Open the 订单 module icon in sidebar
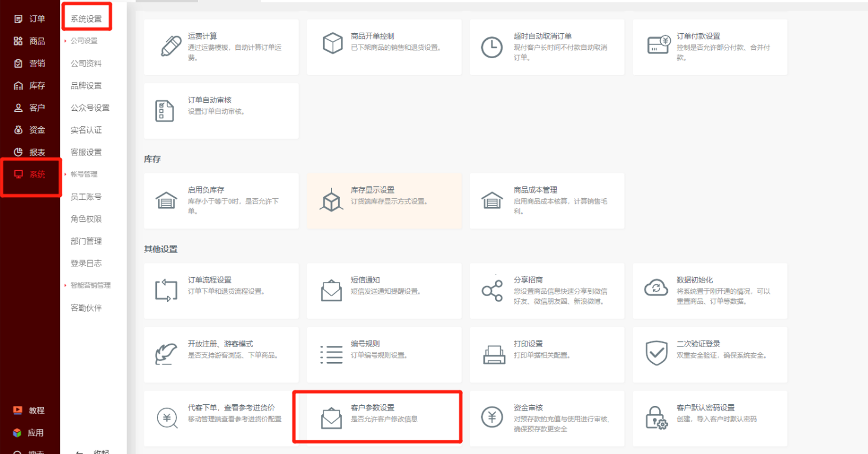Image resolution: width=868 pixels, height=454 pixels. click(x=18, y=19)
